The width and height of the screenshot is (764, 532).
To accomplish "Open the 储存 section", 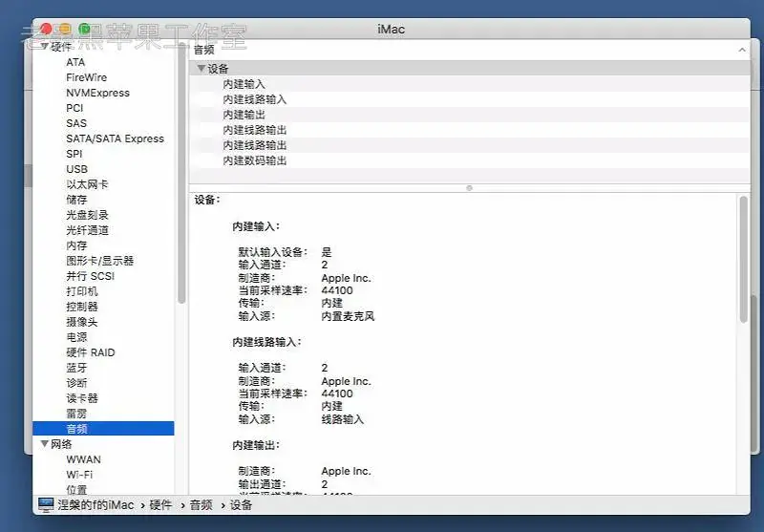I will [76, 200].
